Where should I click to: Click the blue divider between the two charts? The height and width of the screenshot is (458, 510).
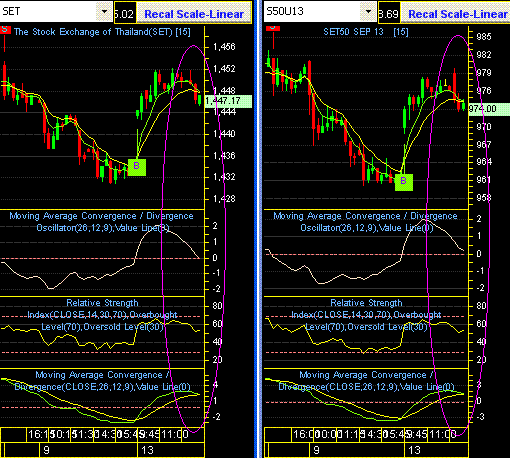(x=258, y=229)
